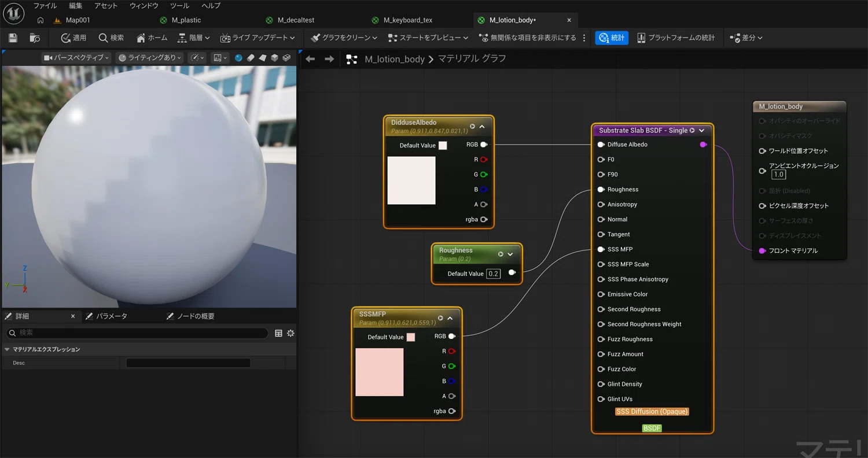Open details panel settings gear
The image size is (868, 458).
(x=290, y=333)
